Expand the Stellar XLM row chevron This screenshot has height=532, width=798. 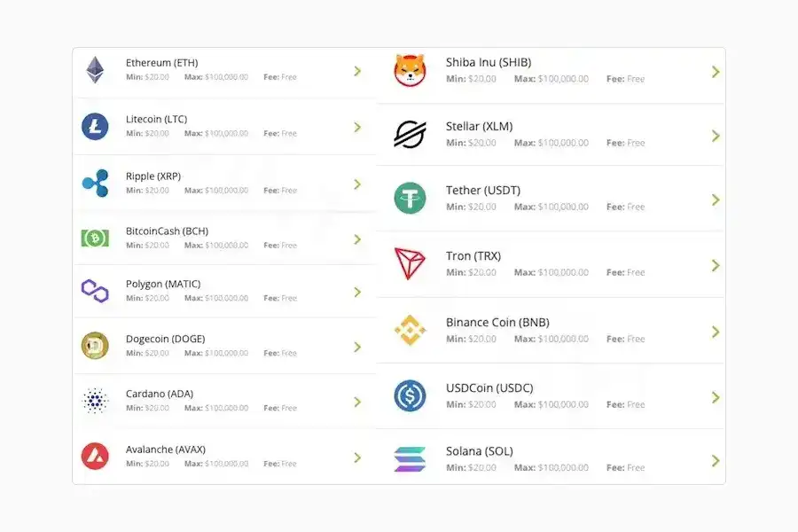pyautogui.click(x=716, y=135)
